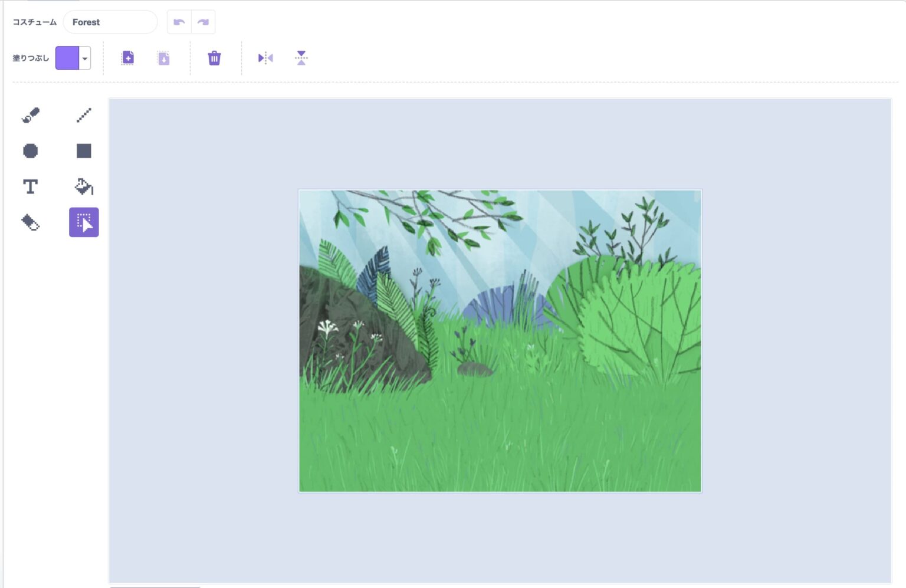
Task: Choose the Circle shape tool
Action: [x=31, y=151]
